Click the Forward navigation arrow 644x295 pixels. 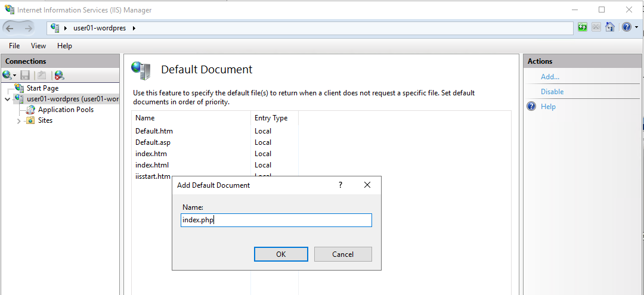point(29,28)
